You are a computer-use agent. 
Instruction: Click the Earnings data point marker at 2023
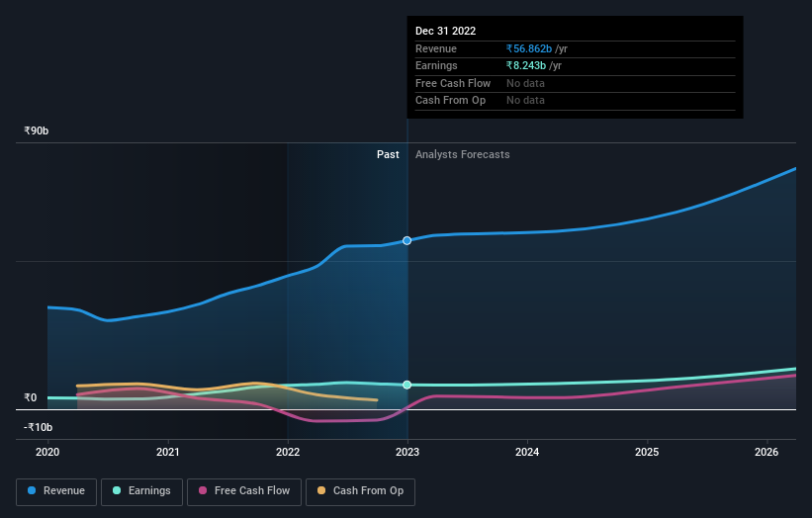coord(407,385)
